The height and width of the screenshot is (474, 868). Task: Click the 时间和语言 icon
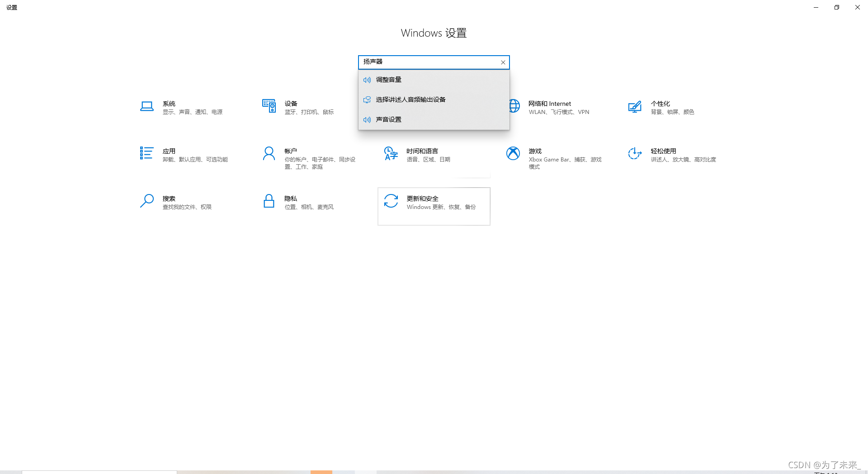(391, 153)
